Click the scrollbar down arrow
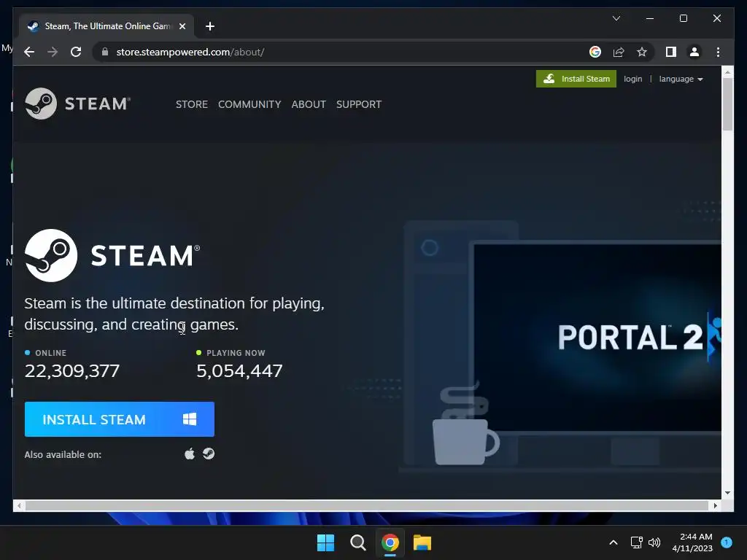The image size is (747, 560). (x=727, y=493)
